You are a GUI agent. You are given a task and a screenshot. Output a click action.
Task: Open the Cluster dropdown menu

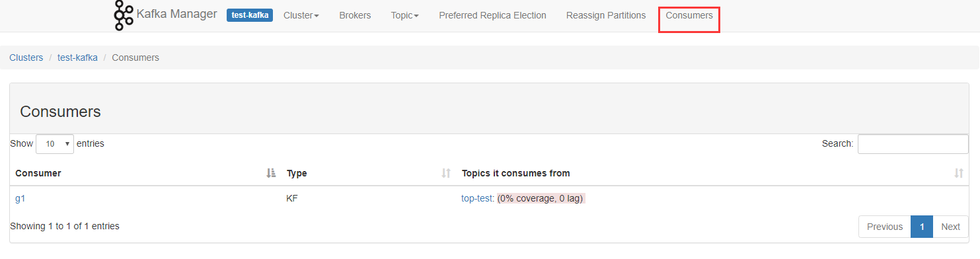point(301,15)
